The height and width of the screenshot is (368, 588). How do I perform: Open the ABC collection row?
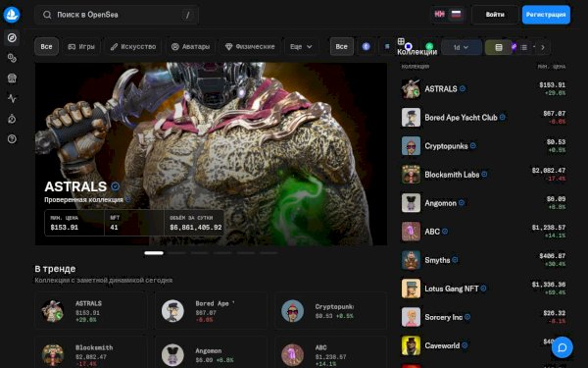[483, 232]
